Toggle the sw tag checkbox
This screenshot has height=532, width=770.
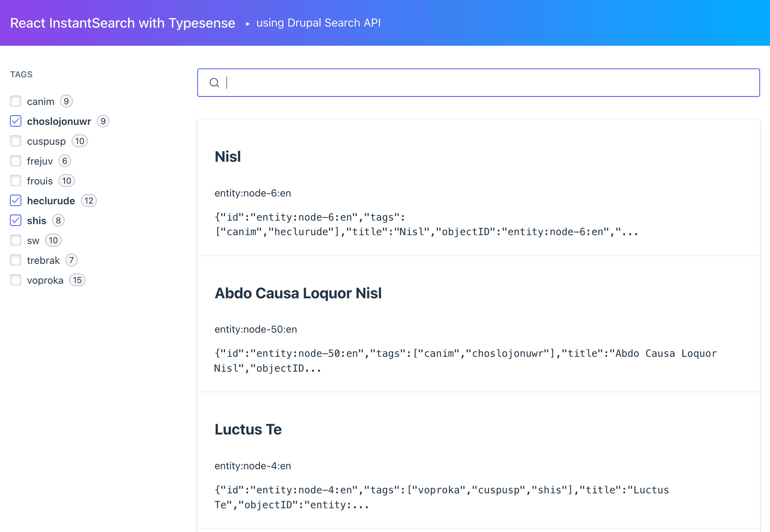[x=16, y=240]
